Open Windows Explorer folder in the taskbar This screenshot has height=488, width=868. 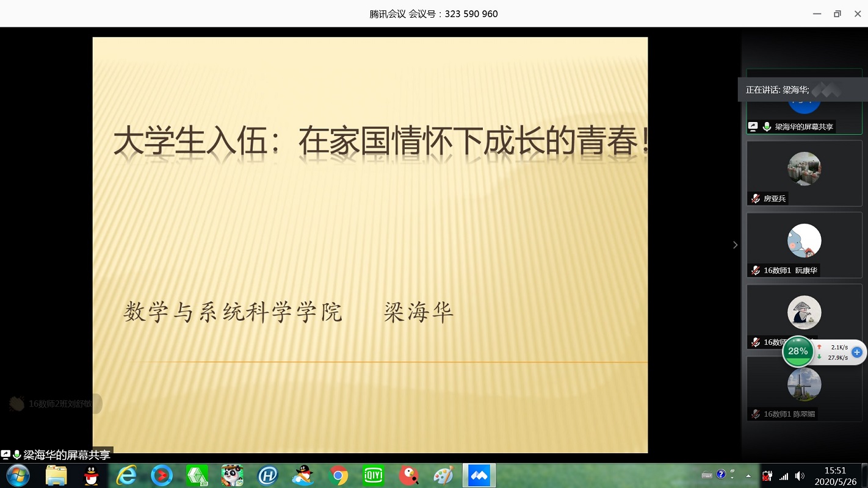[x=56, y=476]
